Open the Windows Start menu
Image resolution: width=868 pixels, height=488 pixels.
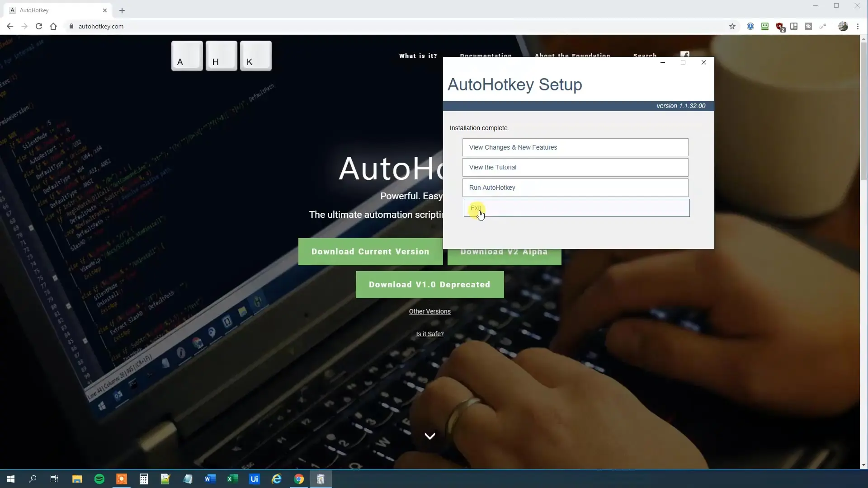click(x=11, y=479)
